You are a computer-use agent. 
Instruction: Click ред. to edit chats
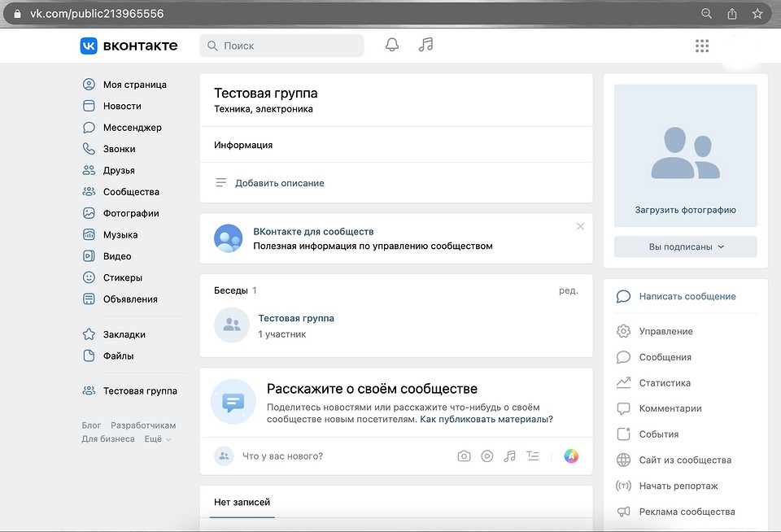pyautogui.click(x=569, y=290)
